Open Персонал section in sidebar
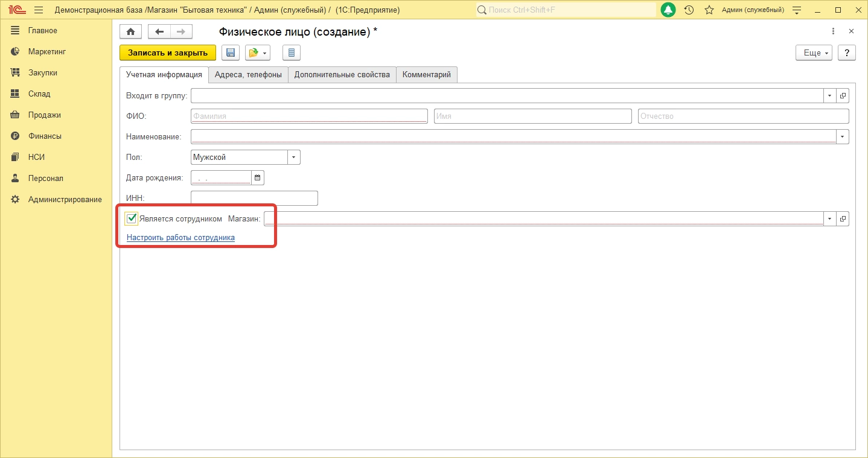This screenshot has width=868, height=458. click(46, 179)
